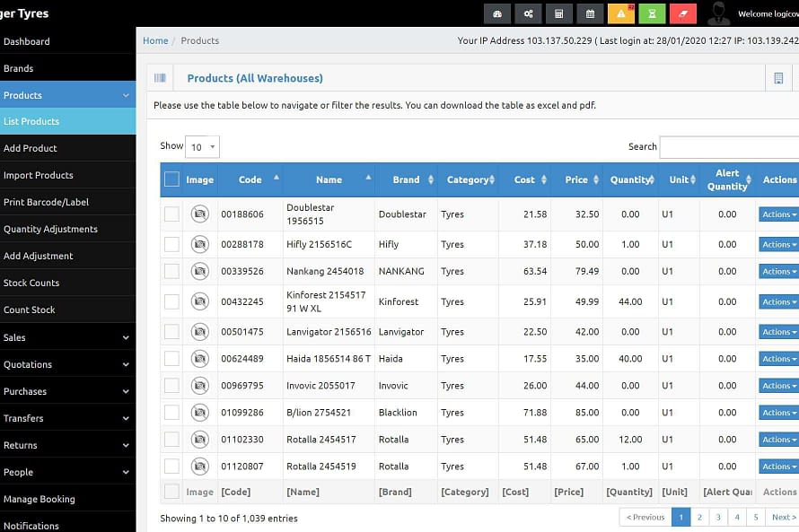The width and height of the screenshot is (799, 532).
Task: Open Actions dropdown for Nankang 2454018
Action: tap(778, 271)
